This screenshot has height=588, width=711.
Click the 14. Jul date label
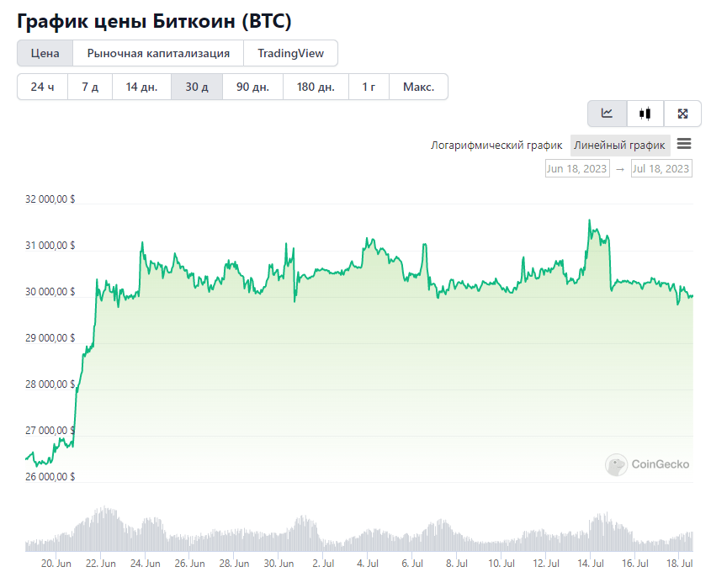click(x=590, y=563)
